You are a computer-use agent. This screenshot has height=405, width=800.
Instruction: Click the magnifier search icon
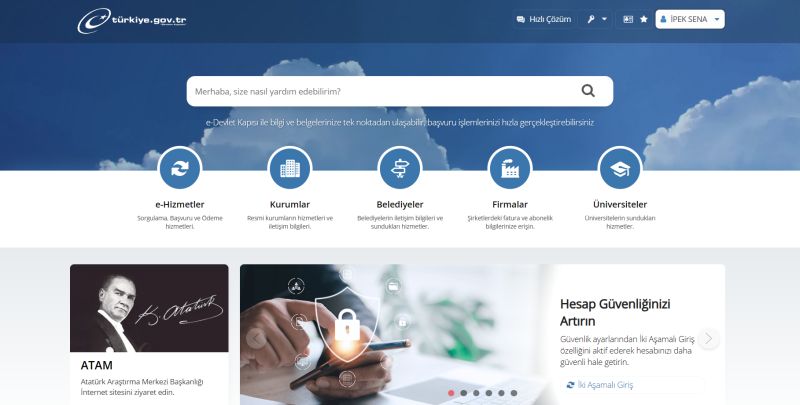pyautogui.click(x=588, y=91)
